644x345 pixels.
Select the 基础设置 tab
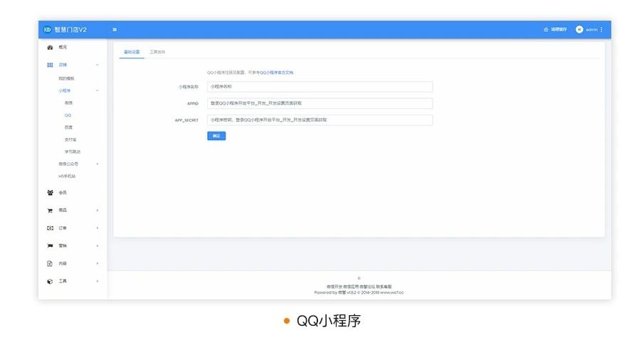coord(132,52)
